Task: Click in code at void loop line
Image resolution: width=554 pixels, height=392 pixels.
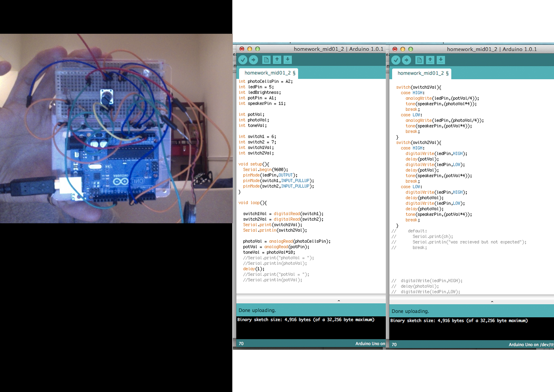Action: point(252,203)
